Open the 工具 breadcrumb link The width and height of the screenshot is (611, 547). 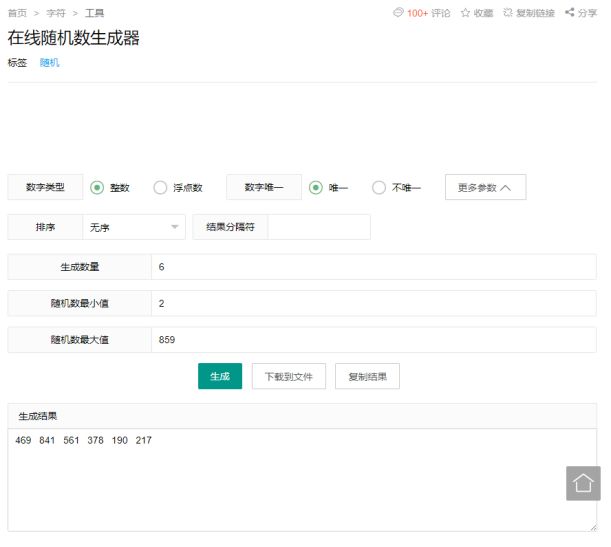(94, 13)
